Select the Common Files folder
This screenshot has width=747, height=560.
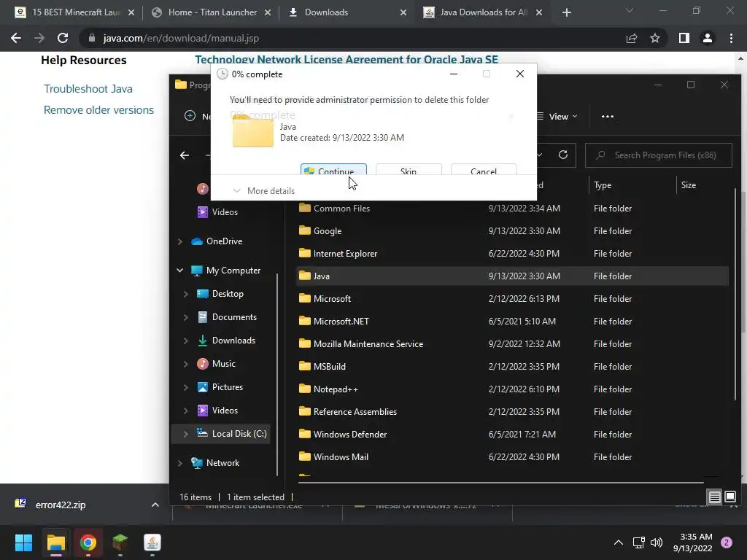512,208
